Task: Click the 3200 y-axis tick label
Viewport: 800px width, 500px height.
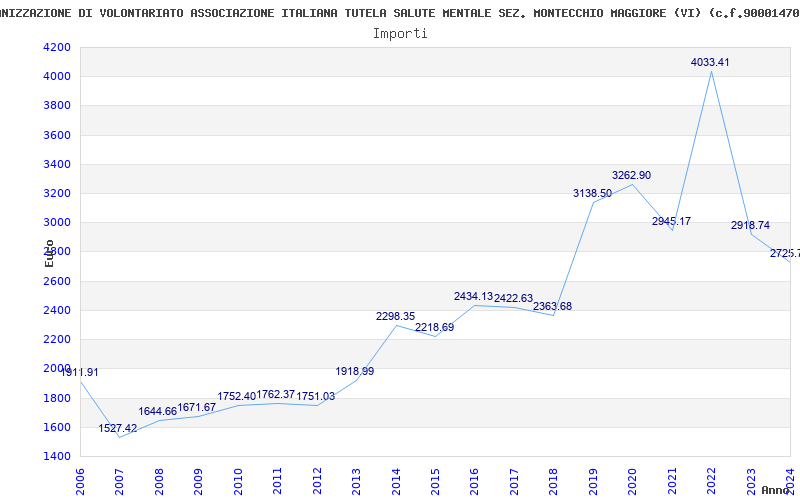Action: click(57, 193)
